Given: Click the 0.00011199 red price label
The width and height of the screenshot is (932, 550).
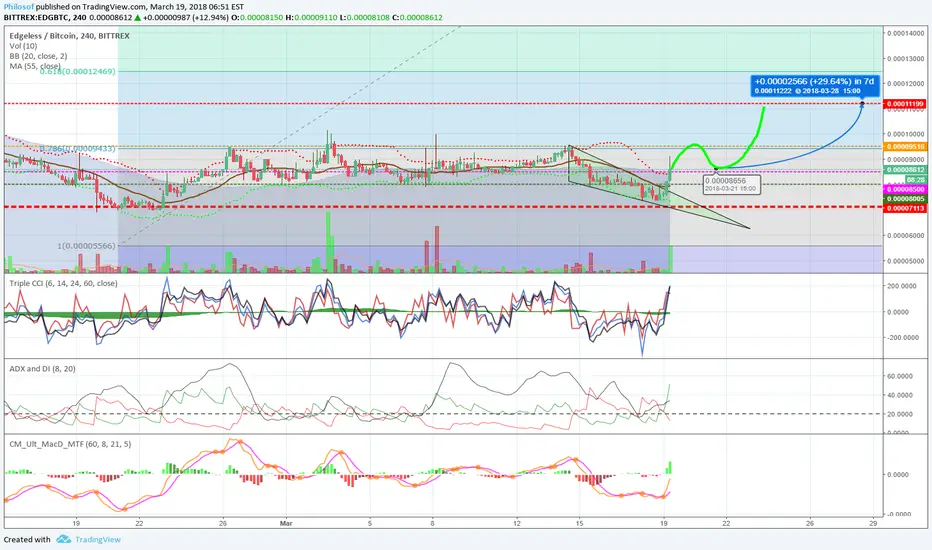Looking at the screenshot, I should click(x=905, y=104).
